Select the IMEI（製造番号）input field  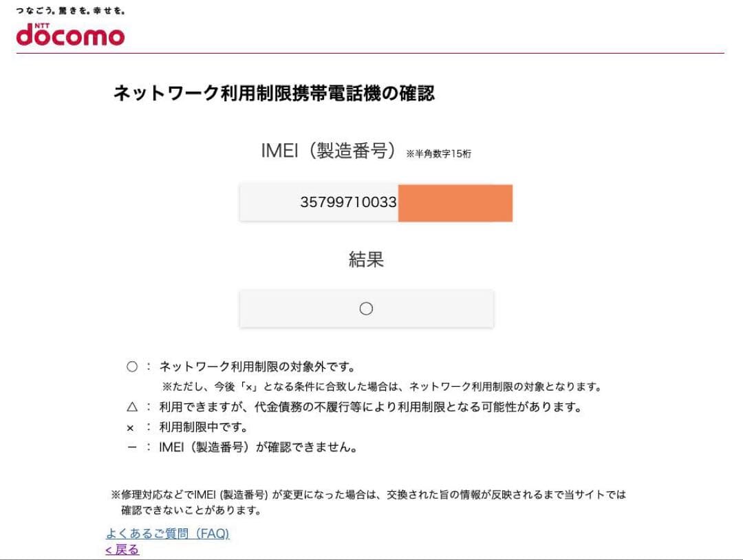(320, 202)
